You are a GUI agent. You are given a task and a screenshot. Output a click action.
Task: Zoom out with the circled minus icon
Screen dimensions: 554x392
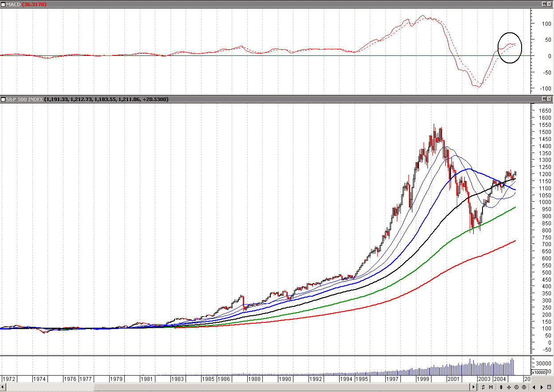pyautogui.click(x=517, y=387)
